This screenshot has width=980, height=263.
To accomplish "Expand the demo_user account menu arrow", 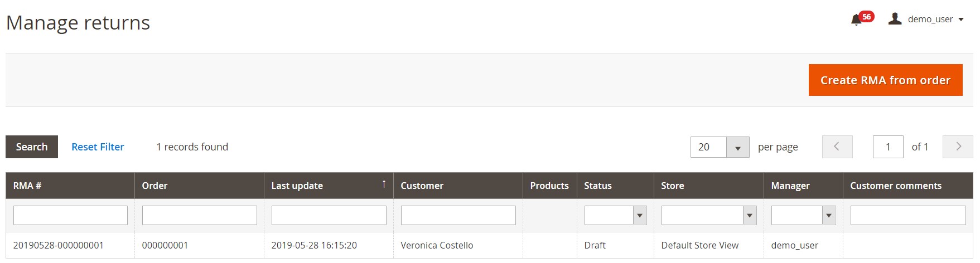I will click(961, 20).
